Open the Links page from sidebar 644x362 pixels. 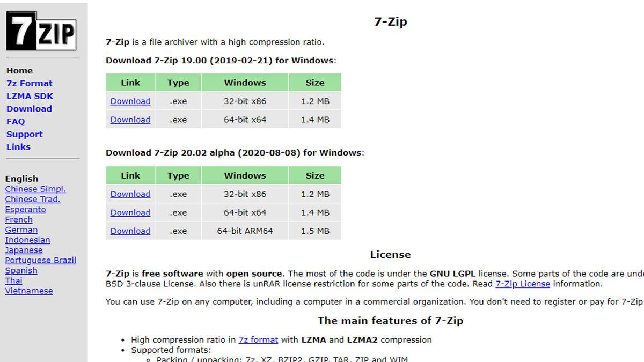pos(18,147)
